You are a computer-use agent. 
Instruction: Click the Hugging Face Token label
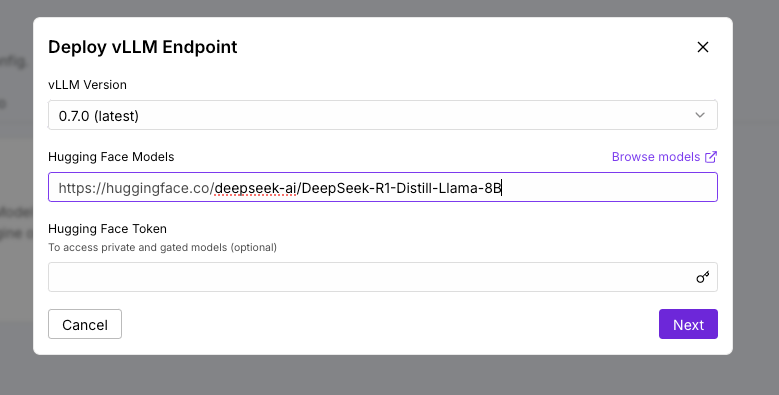(107, 229)
